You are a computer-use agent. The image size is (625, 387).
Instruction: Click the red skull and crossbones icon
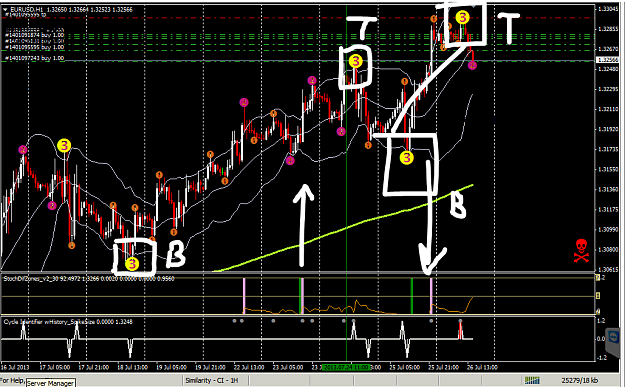tap(581, 251)
